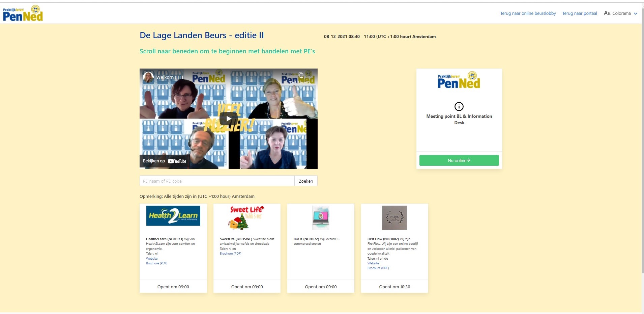Click the Health2Learn (NL01073) card title
Viewport: 644px width, 314px height.
(x=165, y=239)
